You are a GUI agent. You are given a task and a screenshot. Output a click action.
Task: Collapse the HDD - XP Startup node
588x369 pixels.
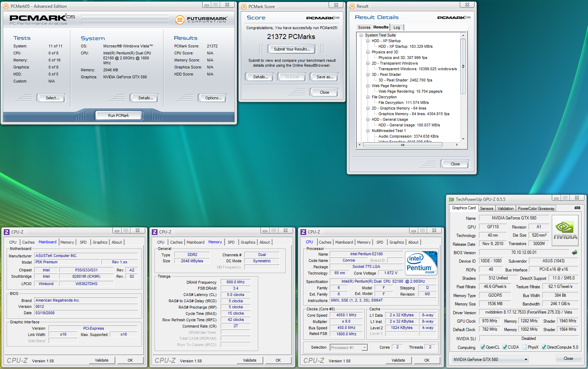(368, 41)
